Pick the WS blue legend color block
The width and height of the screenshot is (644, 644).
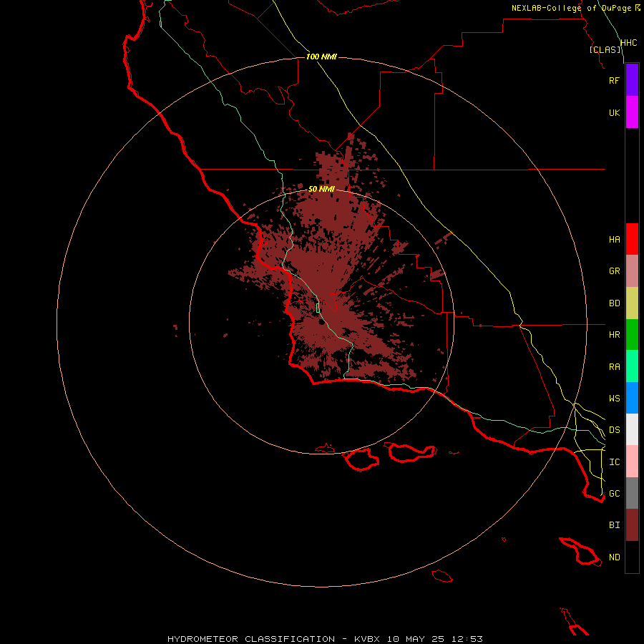pos(632,398)
